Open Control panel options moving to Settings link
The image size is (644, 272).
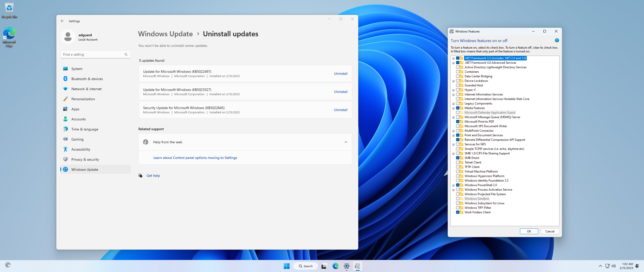tap(195, 158)
